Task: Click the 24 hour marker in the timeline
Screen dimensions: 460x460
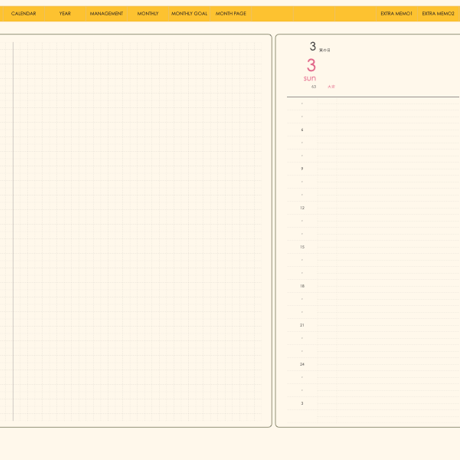Action: tap(302, 364)
